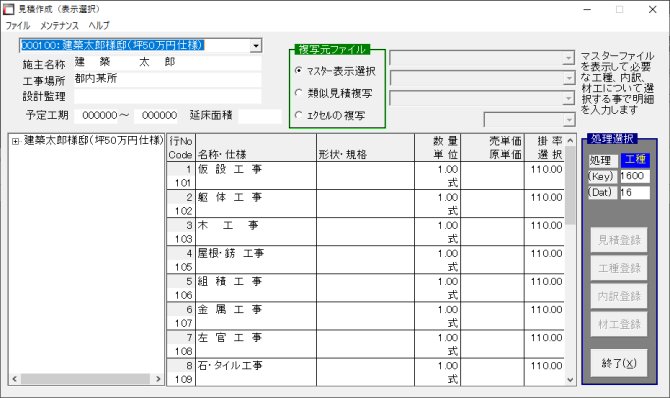Select the 金属工事 row name
670x398 pixels.
click(x=229, y=310)
